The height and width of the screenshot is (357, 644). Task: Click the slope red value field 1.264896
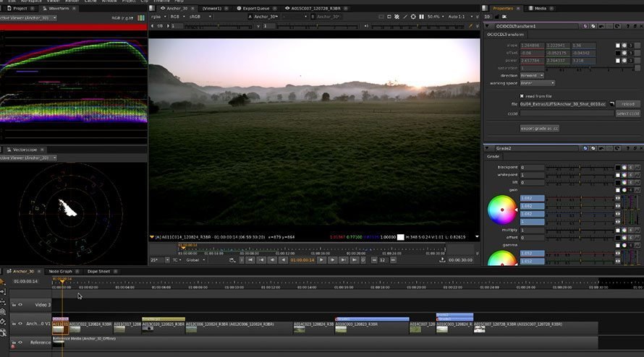(533, 46)
